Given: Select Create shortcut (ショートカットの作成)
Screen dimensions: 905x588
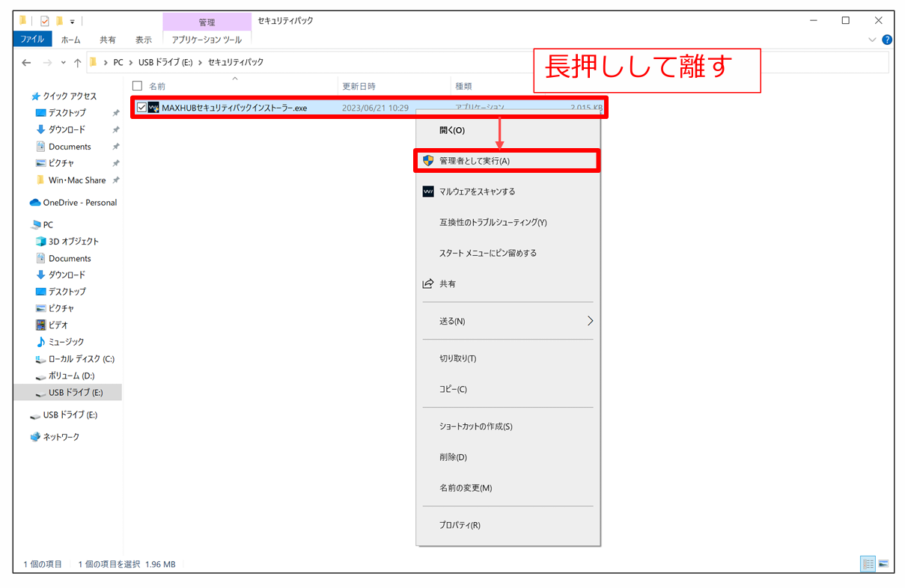Looking at the screenshot, I should tap(476, 426).
